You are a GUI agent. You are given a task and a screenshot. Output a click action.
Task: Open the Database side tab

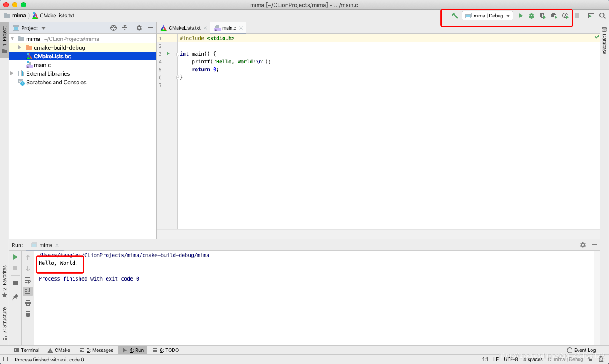pos(604,40)
